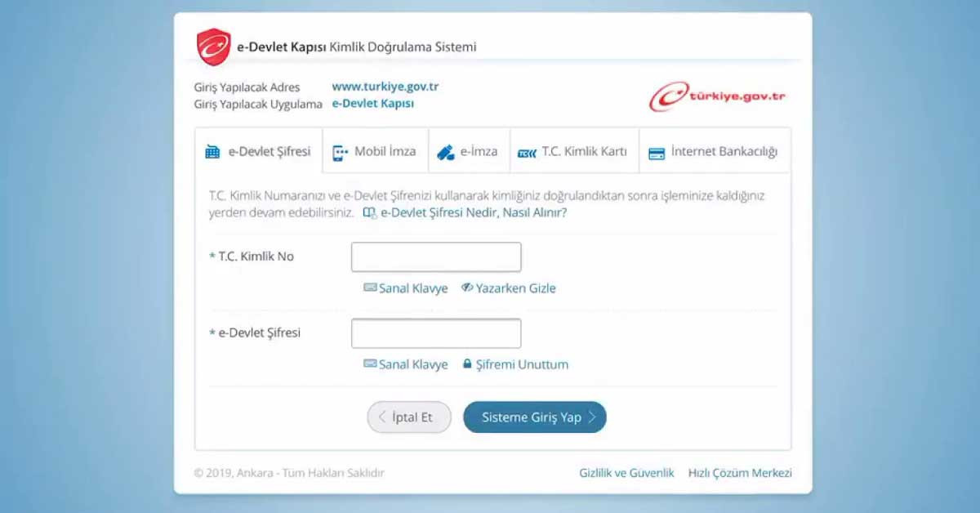This screenshot has height=513, width=980.
Task: Click the keyboard icon under T.C. Kimlik No
Action: [370, 288]
